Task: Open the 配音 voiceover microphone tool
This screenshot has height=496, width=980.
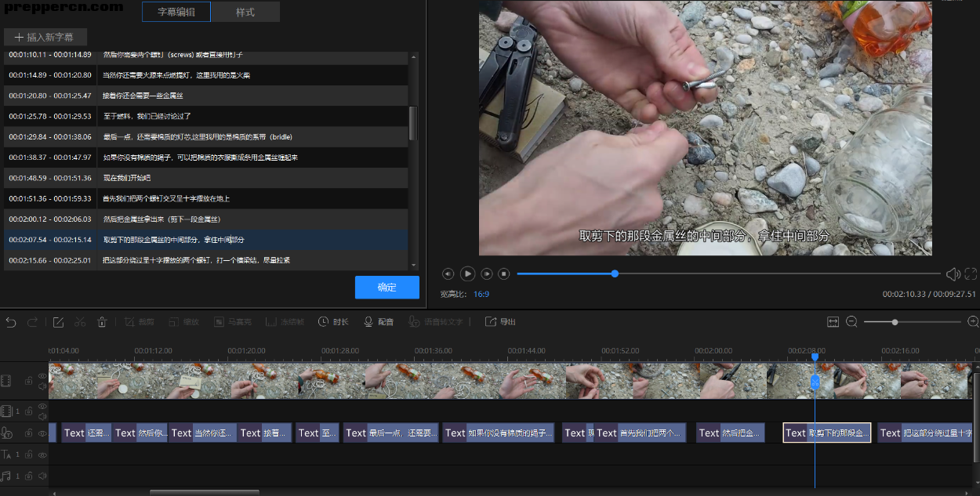Action: tap(378, 322)
